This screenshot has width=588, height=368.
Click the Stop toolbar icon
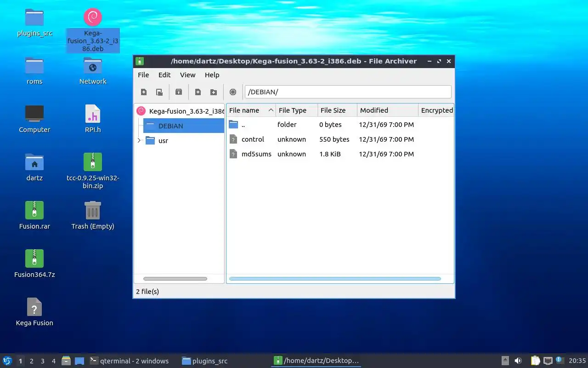pyautogui.click(x=233, y=92)
